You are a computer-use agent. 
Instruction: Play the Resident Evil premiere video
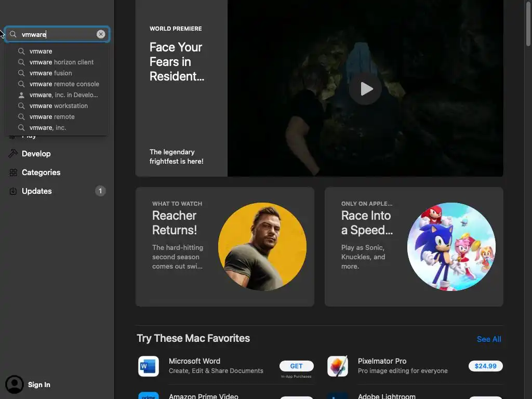point(365,89)
